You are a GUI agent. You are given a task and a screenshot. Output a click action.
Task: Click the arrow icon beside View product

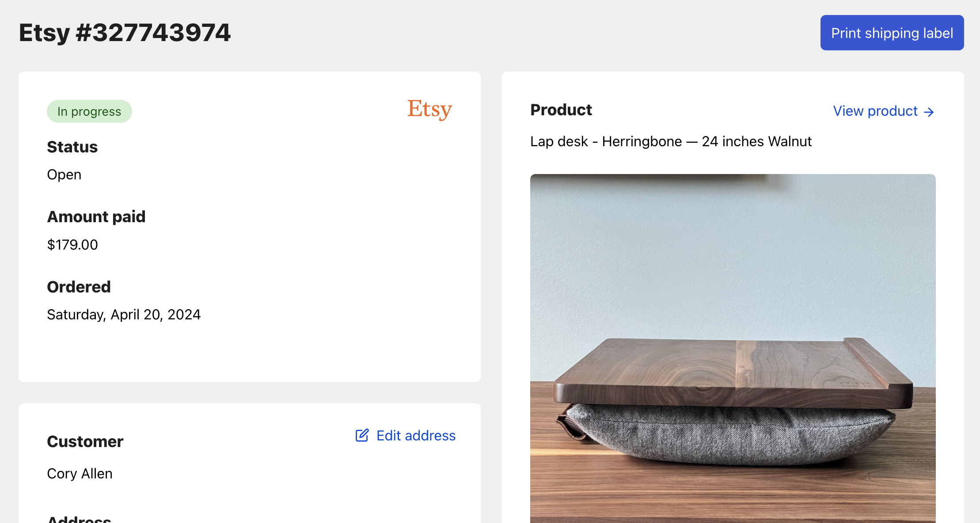pyautogui.click(x=929, y=112)
